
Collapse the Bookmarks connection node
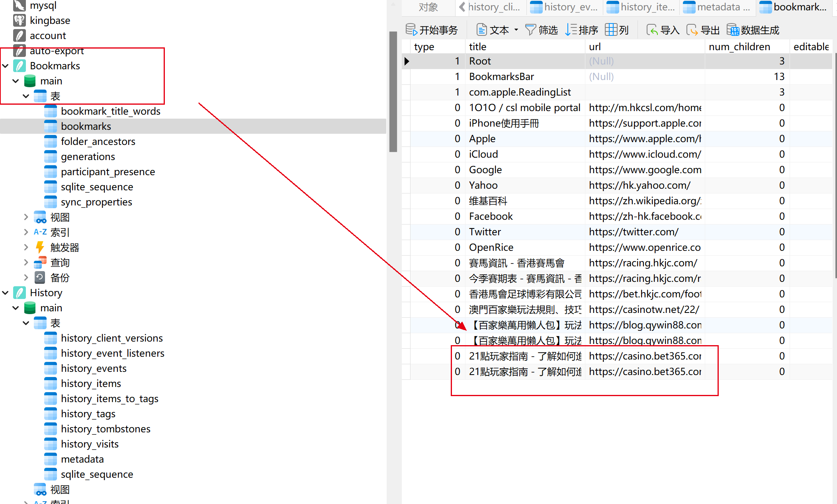click(6, 66)
